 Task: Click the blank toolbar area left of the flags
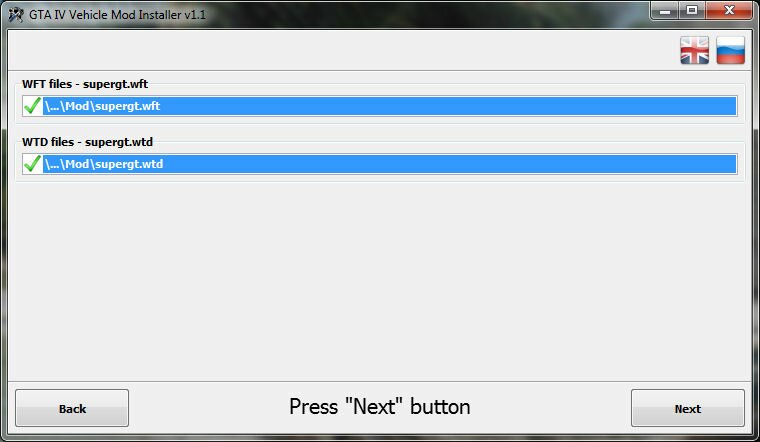[x=340, y=51]
